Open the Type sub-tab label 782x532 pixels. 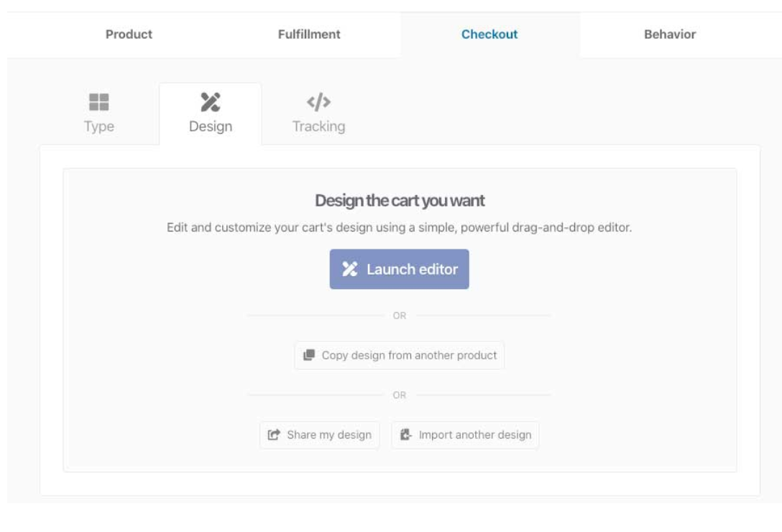point(98,127)
